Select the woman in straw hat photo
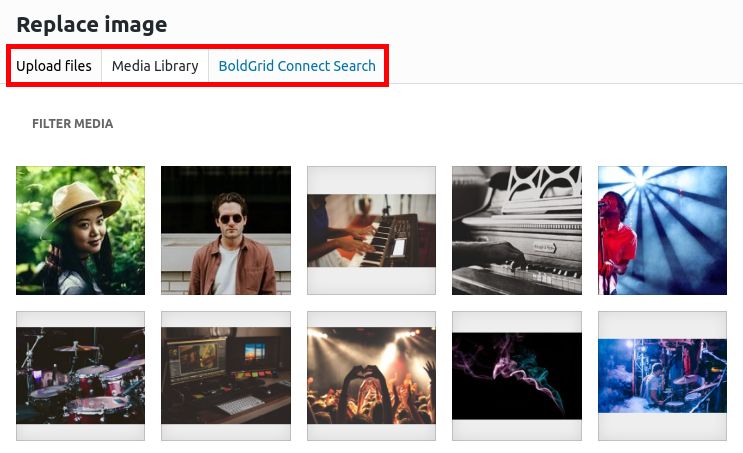 (80, 230)
